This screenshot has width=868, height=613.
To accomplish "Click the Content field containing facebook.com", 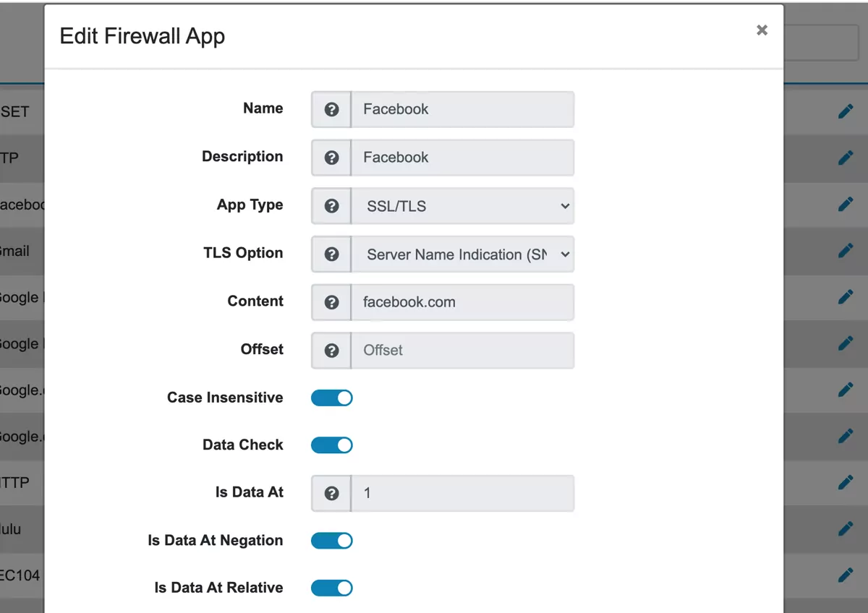I will click(463, 302).
